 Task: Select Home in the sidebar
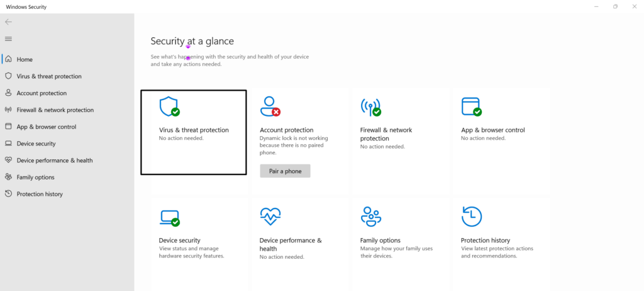25,59
